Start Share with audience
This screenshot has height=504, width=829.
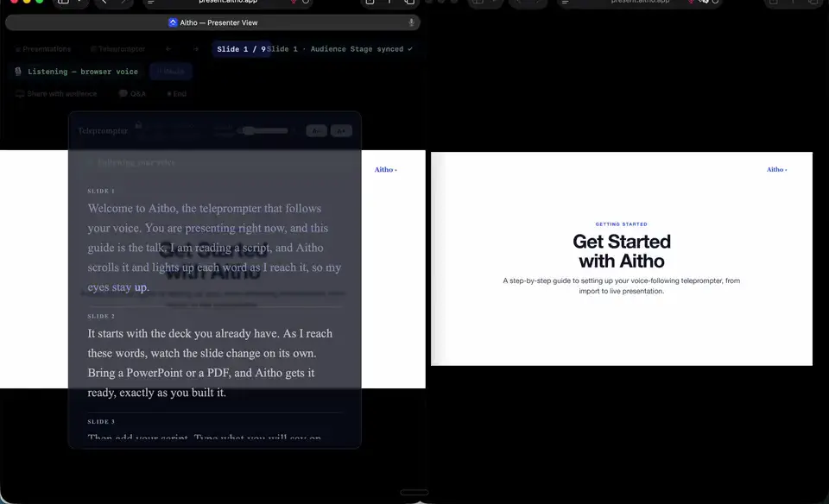pos(57,93)
